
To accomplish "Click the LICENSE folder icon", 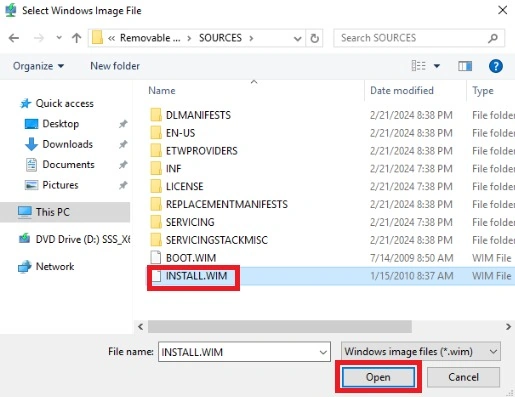I will coord(156,186).
